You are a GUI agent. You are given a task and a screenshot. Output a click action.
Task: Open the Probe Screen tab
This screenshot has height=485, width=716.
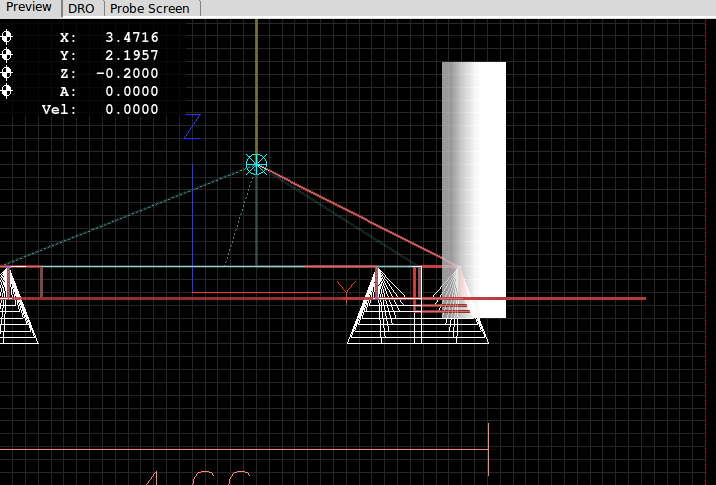149,8
